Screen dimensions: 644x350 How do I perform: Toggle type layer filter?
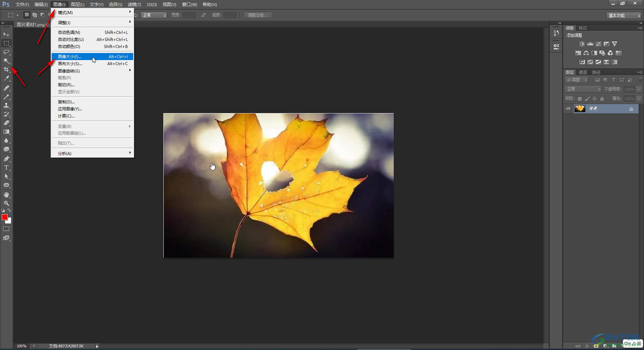[x=613, y=80]
